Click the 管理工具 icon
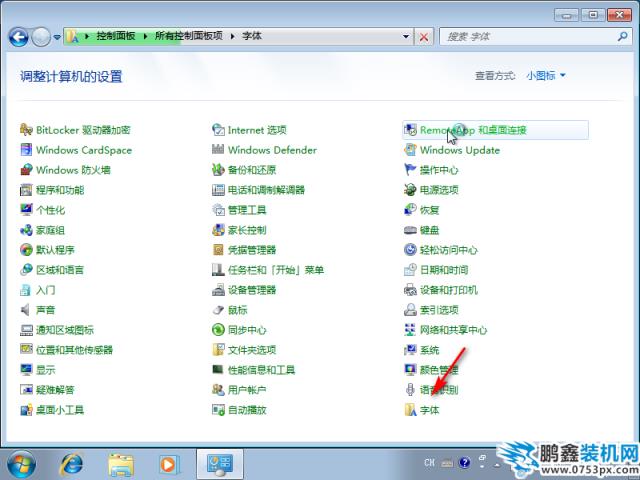640x480 pixels. 218,210
